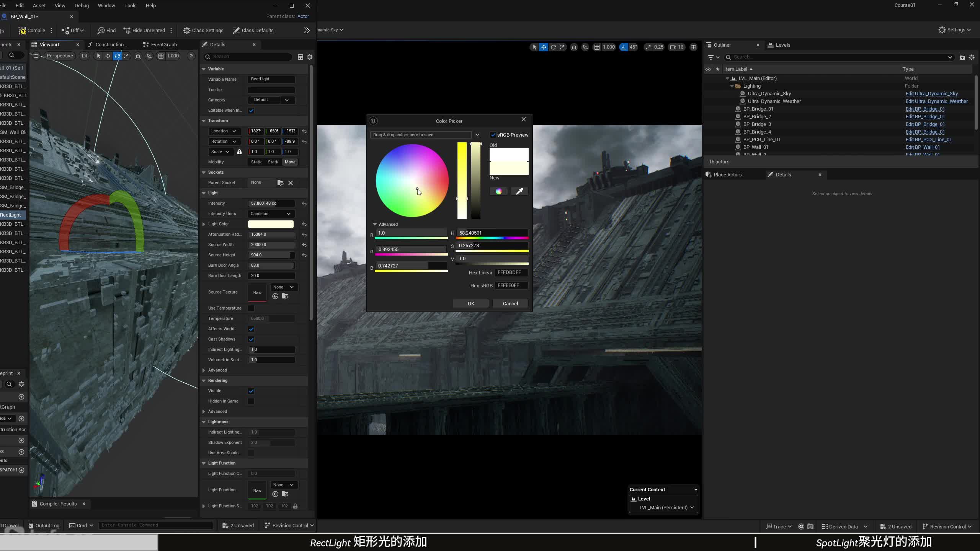This screenshot has width=980, height=551.
Task: Click the eyedropper icon in Color Picker
Action: [x=519, y=191]
